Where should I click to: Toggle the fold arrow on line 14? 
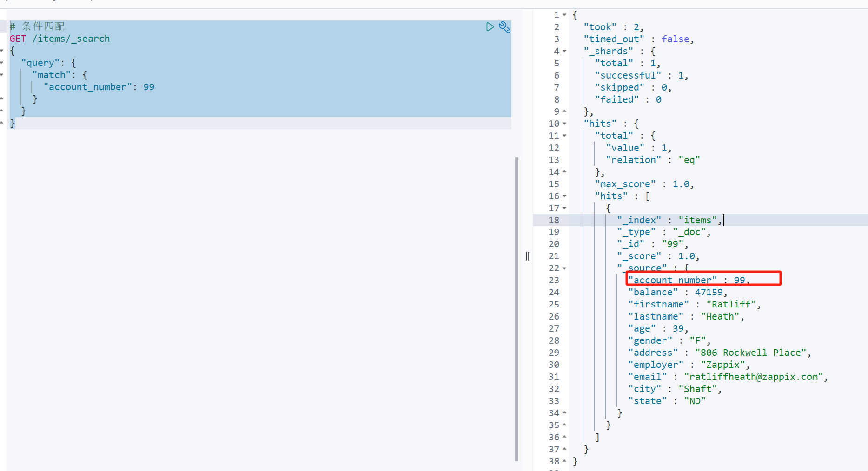564,172
